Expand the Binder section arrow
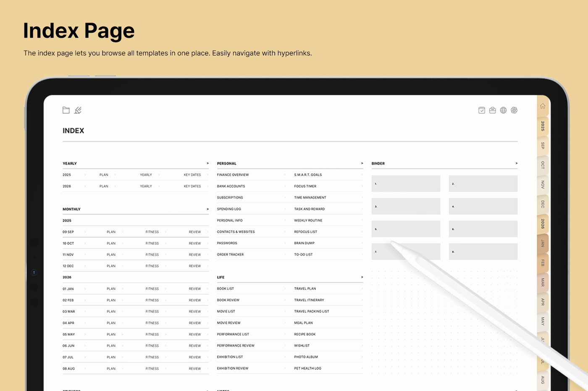 point(516,164)
